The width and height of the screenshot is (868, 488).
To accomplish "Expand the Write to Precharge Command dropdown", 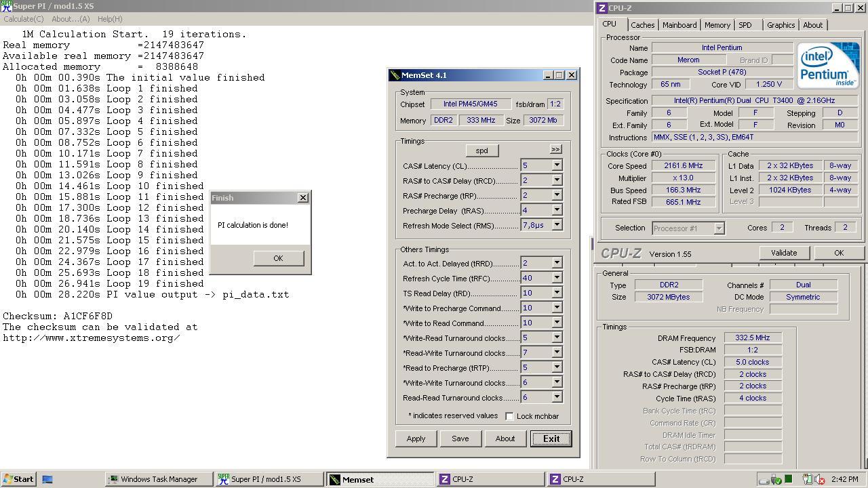I will coord(556,308).
